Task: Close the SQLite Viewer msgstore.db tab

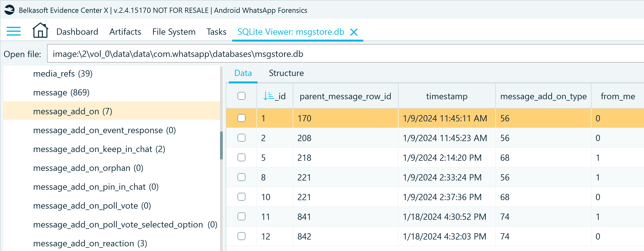Action: [x=354, y=32]
